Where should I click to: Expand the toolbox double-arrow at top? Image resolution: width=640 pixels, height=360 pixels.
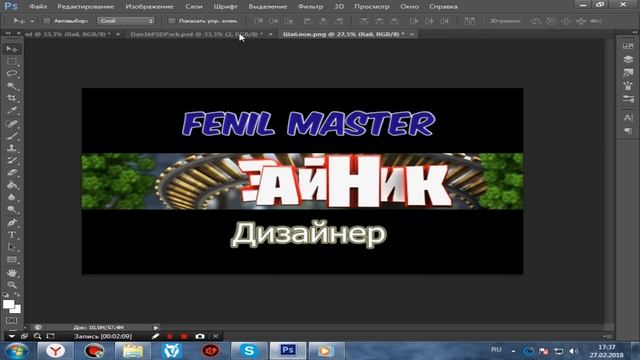(x=8, y=33)
